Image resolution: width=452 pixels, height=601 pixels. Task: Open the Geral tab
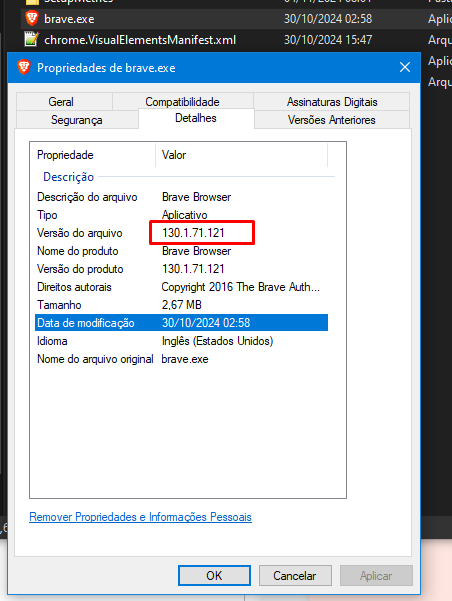[x=64, y=102]
